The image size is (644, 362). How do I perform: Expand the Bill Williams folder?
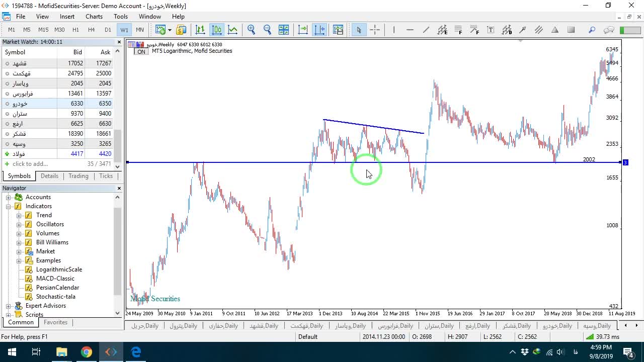click(19, 242)
